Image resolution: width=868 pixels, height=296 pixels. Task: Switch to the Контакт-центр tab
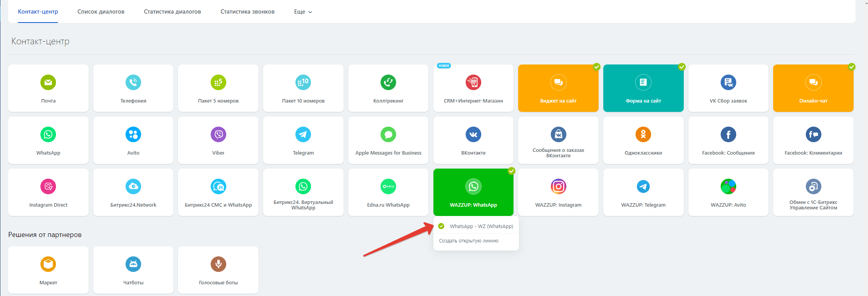tap(38, 12)
